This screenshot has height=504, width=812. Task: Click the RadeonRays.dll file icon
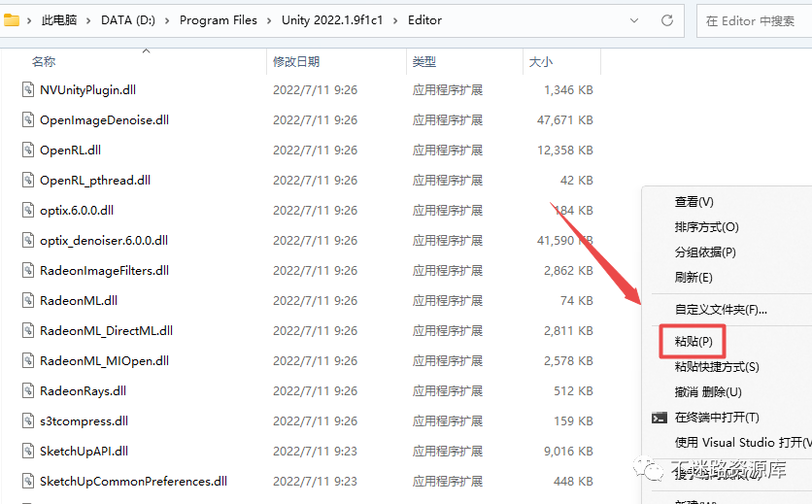(x=28, y=390)
